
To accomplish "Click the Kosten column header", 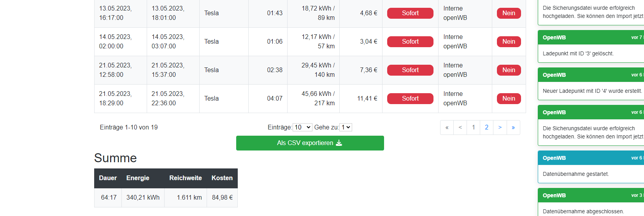I will [222, 178].
